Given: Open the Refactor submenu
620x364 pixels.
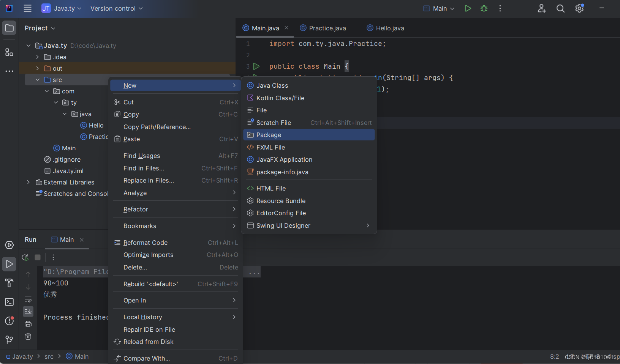Looking at the screenshot, I should pyautogui.click(x=176, y=209).
